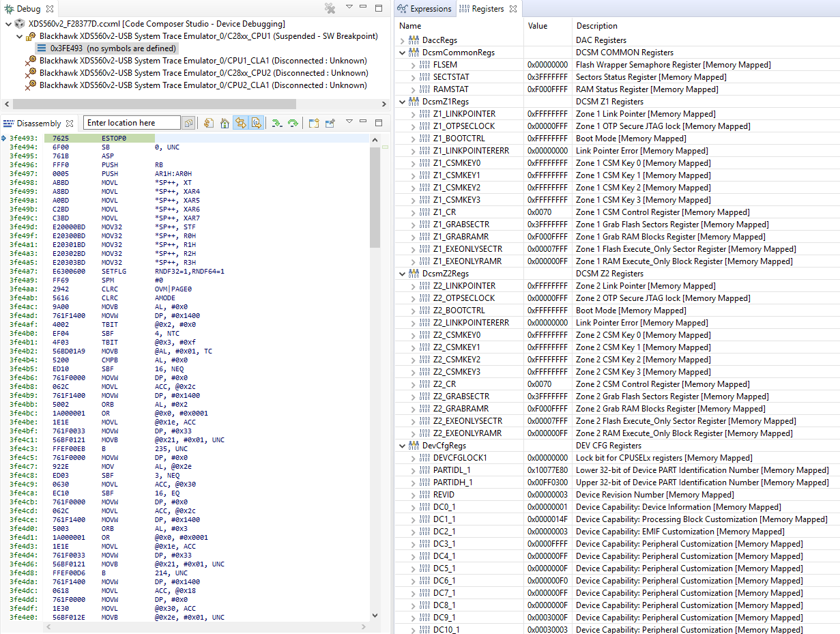Click the Z2_CR value 0x0070
840x634 pixels.
tap(539, 384)
